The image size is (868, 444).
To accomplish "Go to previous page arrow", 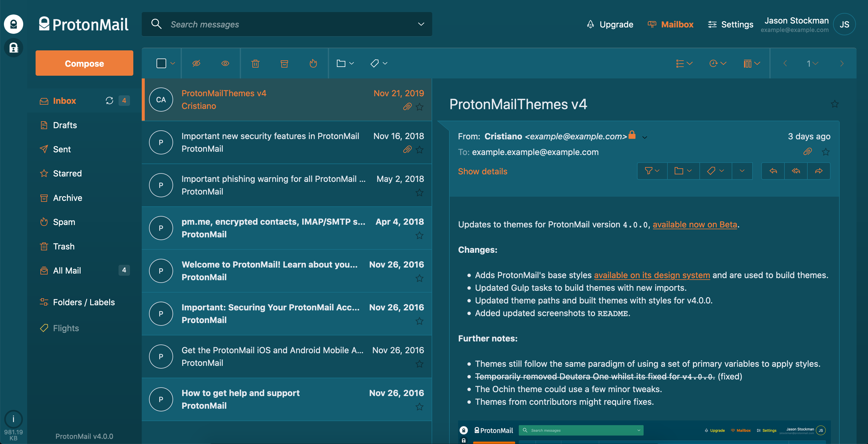I will coord(785,63).
